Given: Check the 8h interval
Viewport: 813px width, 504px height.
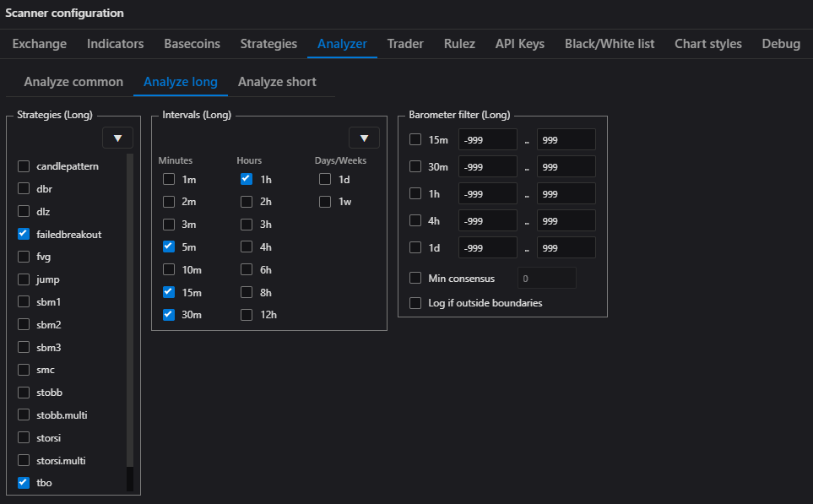Looking at the screenshot, I should coord(247,292).
